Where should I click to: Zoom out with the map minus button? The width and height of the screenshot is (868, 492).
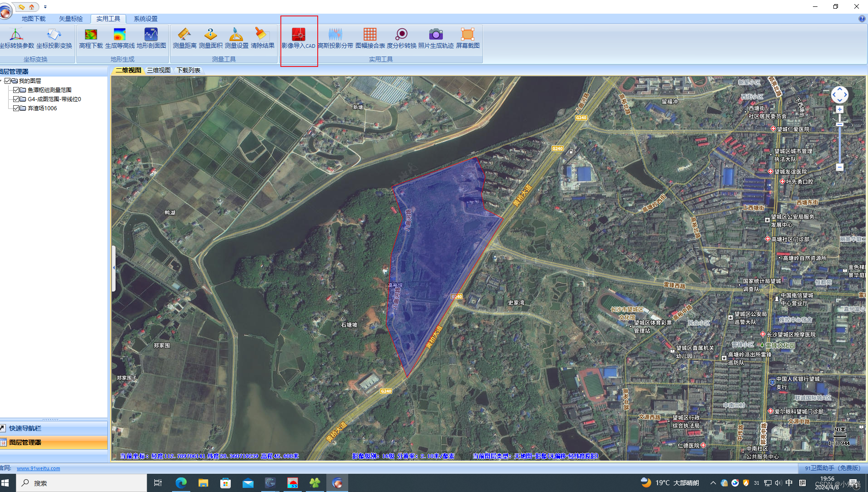(x=840, y=167)
